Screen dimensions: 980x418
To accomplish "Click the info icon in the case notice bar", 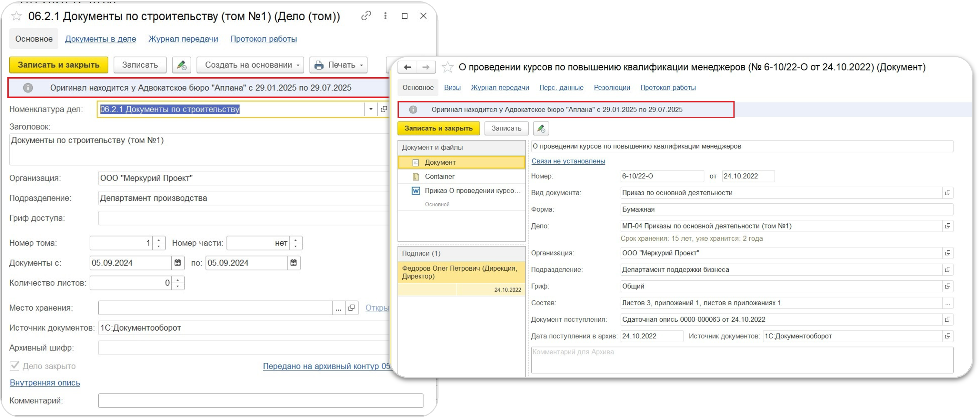I will [x=28, y=88].
